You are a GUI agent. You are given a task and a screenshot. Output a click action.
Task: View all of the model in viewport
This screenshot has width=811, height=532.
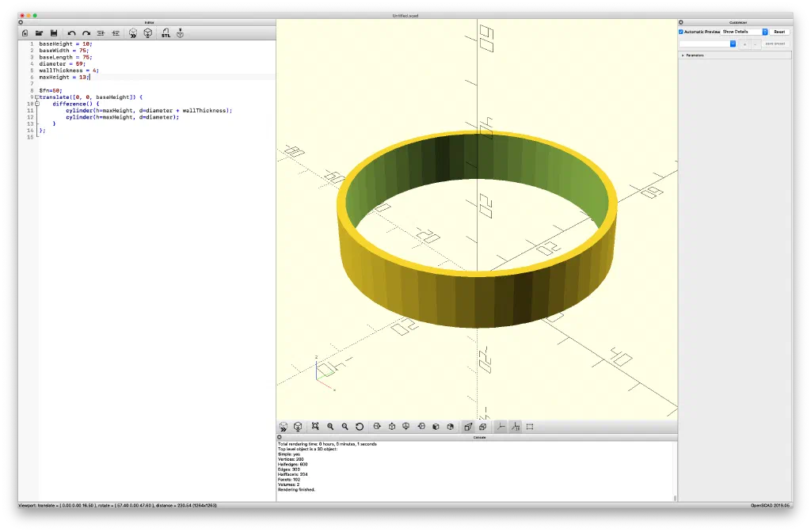pyautogui.click(x=315, y=427)
